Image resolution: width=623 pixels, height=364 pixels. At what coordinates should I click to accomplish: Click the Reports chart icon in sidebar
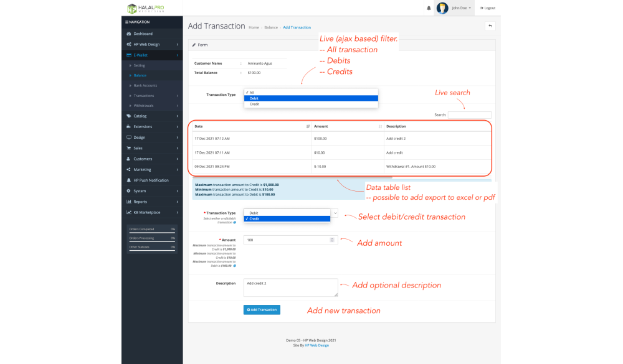(x=128, y=202)
